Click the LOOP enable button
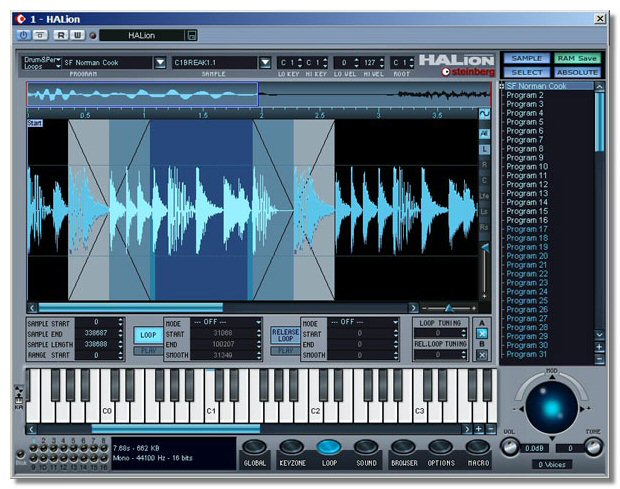This screenshot has width=620, height=489. point(148,335)
